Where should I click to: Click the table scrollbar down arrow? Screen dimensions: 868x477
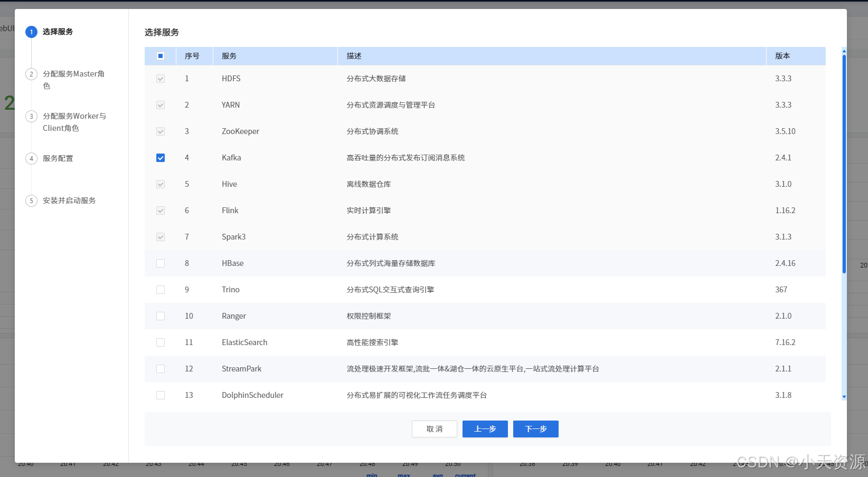(x=844, y=396)
